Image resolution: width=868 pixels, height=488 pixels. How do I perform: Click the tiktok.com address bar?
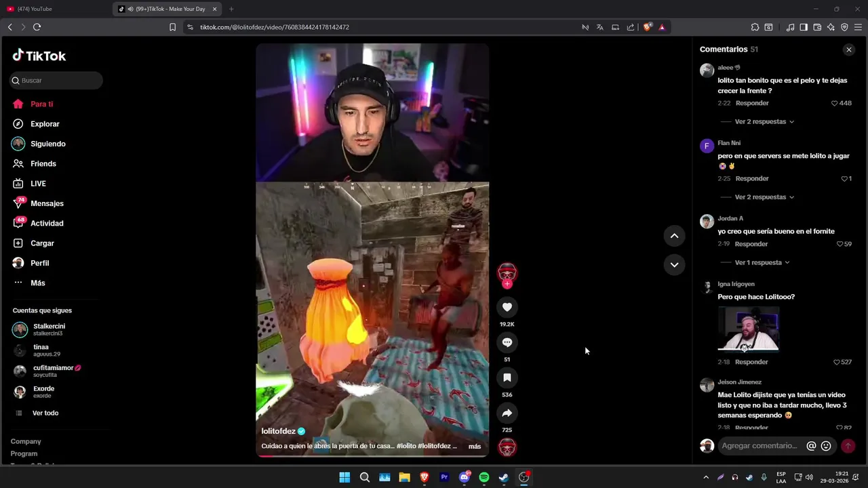pyautogui.click(x=380, y=27)
